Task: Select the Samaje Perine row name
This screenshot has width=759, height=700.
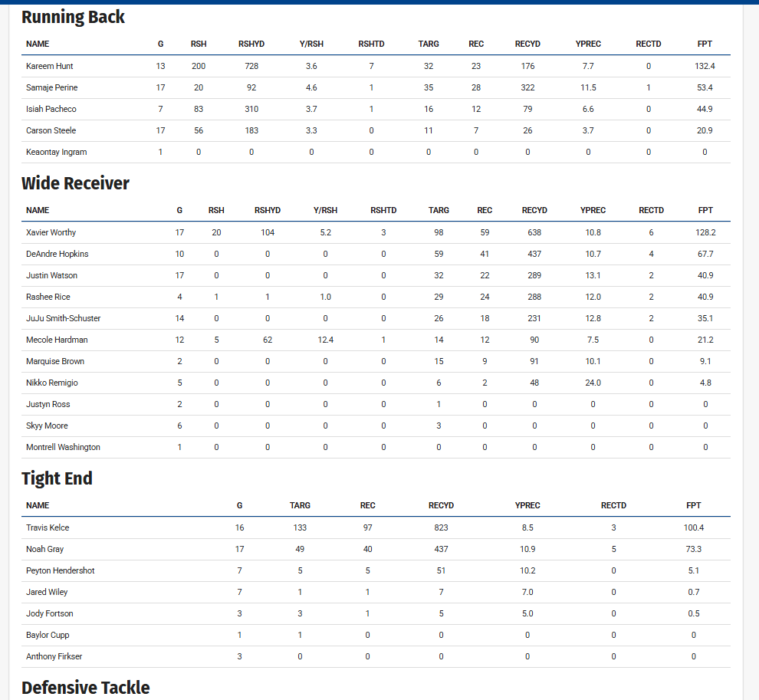Action: (x=52, y=87)
